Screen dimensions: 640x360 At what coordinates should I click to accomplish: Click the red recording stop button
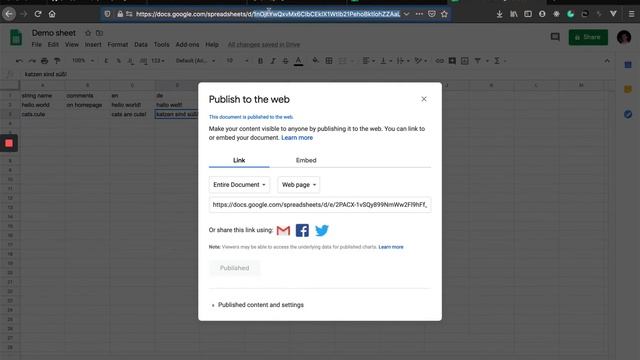click(9, 143)
